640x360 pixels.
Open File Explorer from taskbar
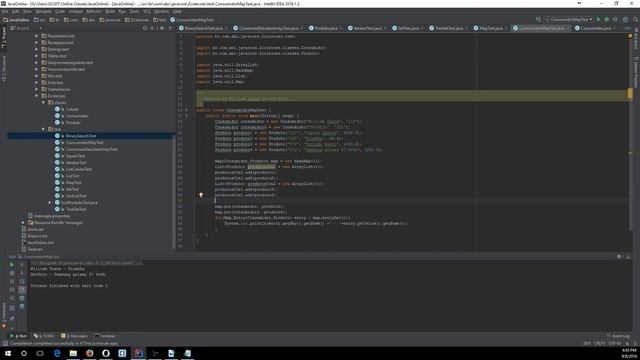(73, 353)
